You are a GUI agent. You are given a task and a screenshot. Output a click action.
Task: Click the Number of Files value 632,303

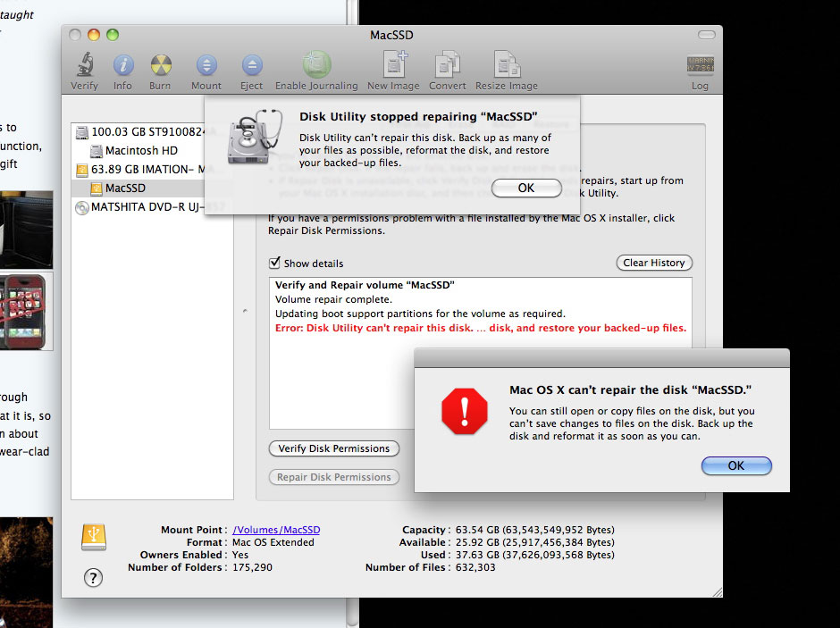[x=475, y=567]
